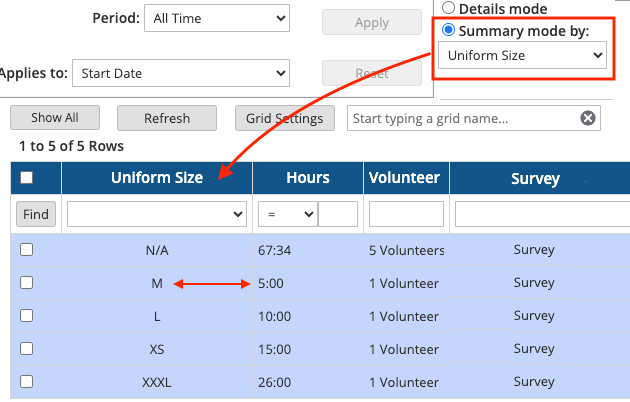Tick the select-all checkbox in header
Screen dimensions: 630x402
27,178
